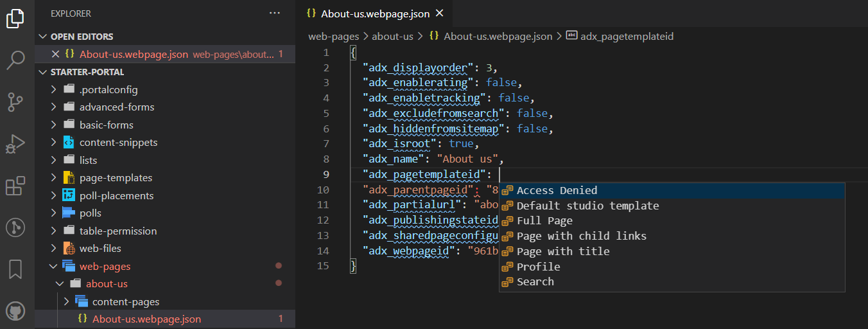Open the Source Control view
The width and height of the screenshot is (868, 329).
16,102
